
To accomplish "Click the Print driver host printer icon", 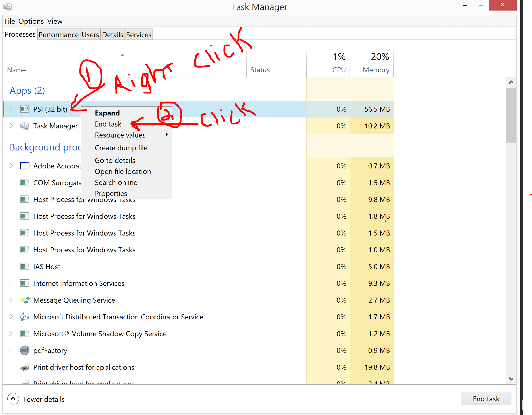I will coord(25,367).
